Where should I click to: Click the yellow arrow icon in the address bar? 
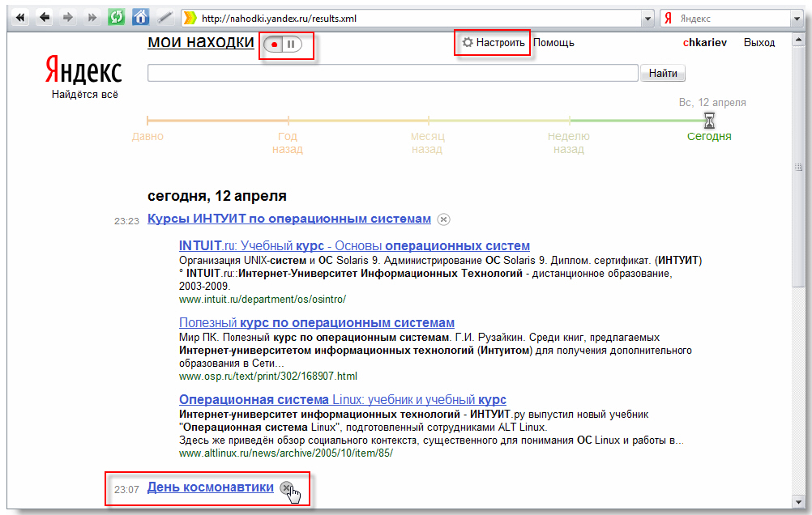tap(190, 18)
